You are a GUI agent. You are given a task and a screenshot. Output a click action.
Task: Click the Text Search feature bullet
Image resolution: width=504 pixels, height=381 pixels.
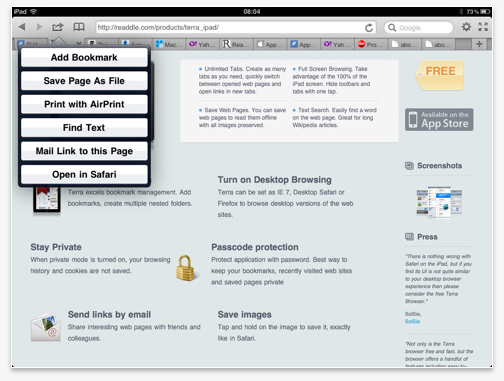click(335, 117)
